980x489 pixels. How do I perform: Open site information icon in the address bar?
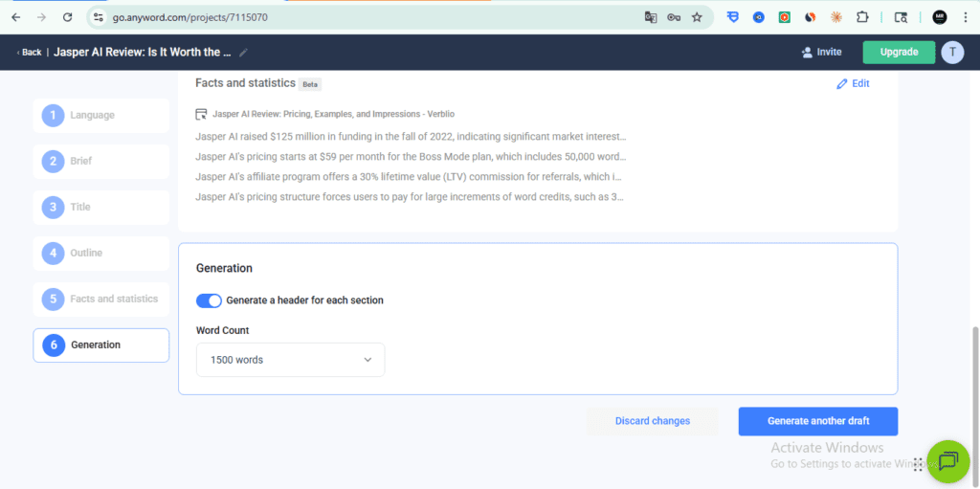coord(99,17)
